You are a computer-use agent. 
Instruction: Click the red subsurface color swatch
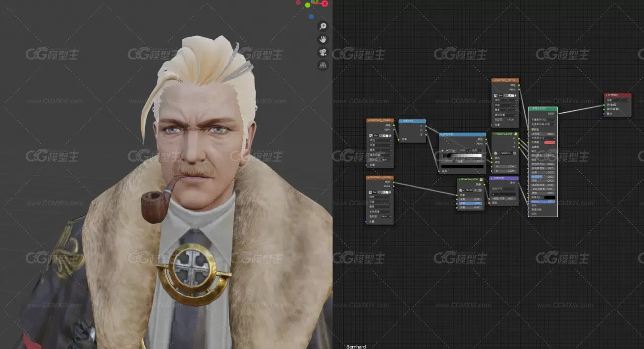click(549, 143)
